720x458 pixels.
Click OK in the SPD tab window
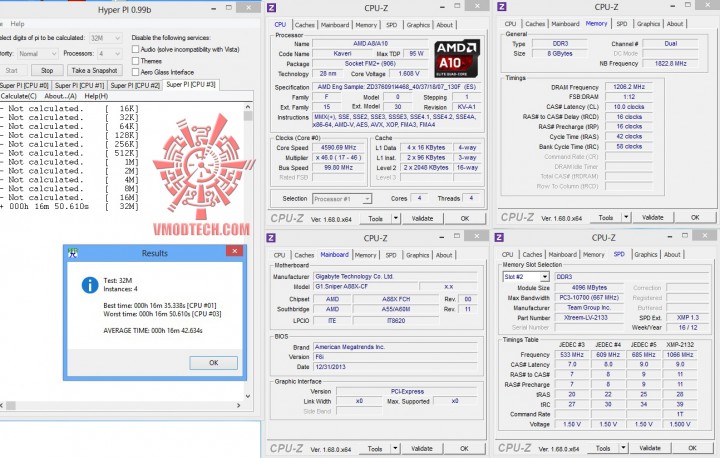click(692, 447)
